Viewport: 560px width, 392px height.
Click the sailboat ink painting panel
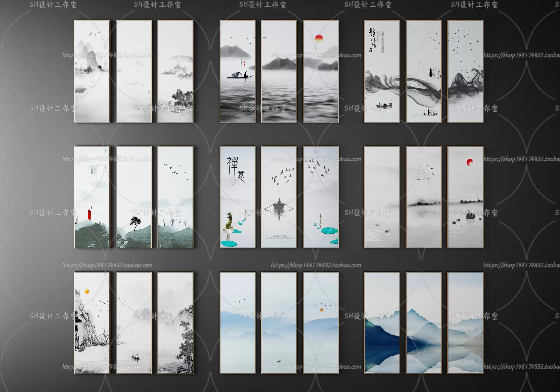click(134, 323)
